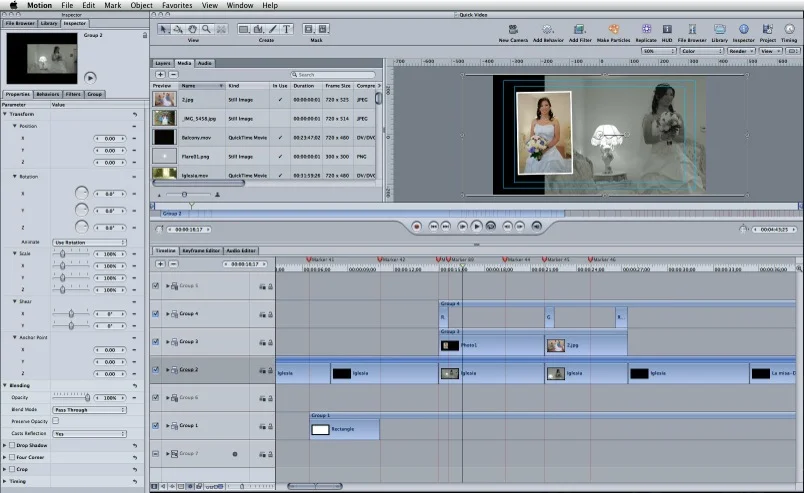
Task: Switch to the Behaviors tab in Inspector
Action: 48,94
